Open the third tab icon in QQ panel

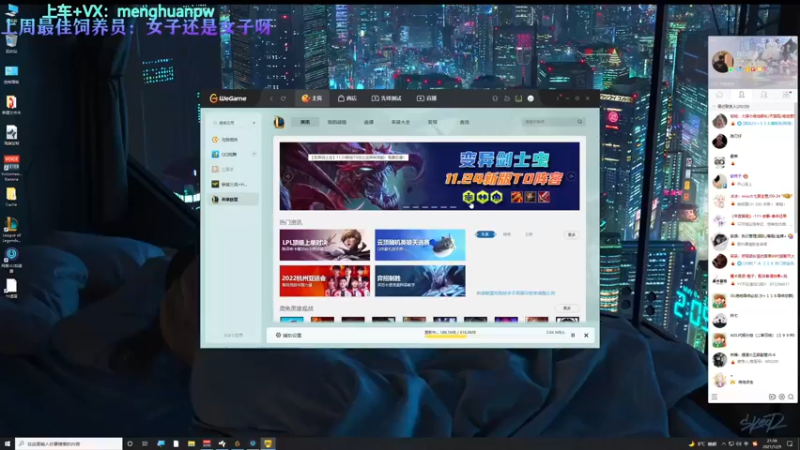click(x=764, y=95)
